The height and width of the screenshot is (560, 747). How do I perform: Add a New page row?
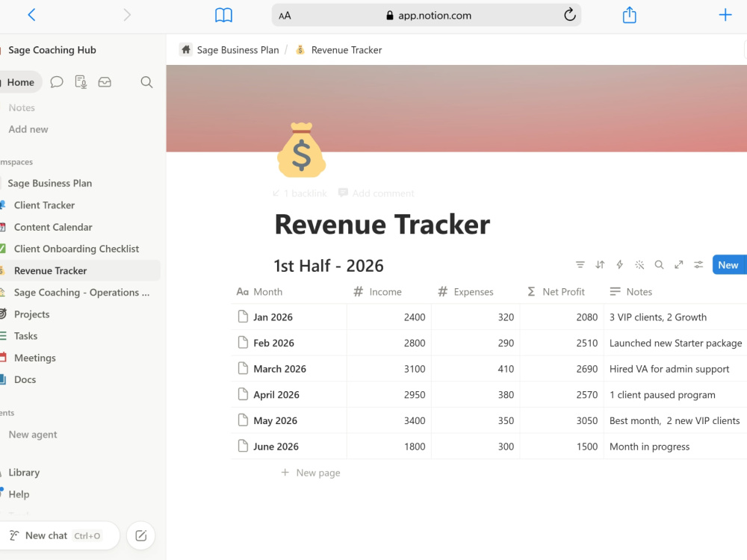click(x=311, y=473)
